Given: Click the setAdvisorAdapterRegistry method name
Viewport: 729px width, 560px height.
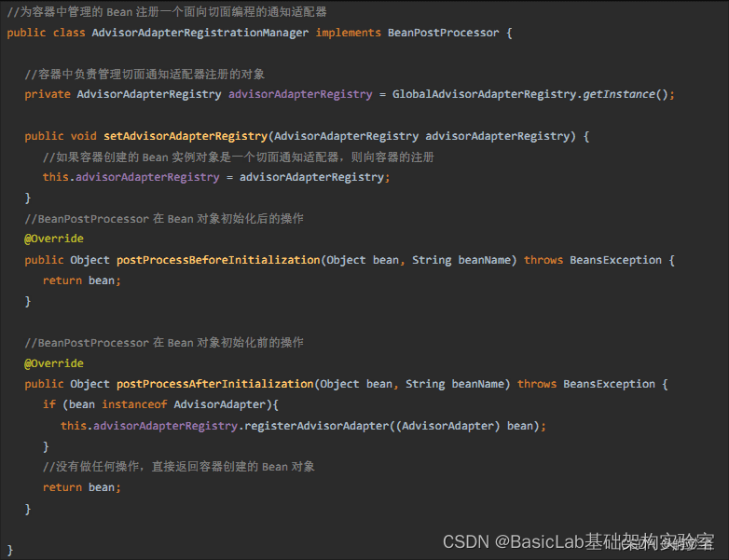Looking at the screenshot, I should 186,136.
